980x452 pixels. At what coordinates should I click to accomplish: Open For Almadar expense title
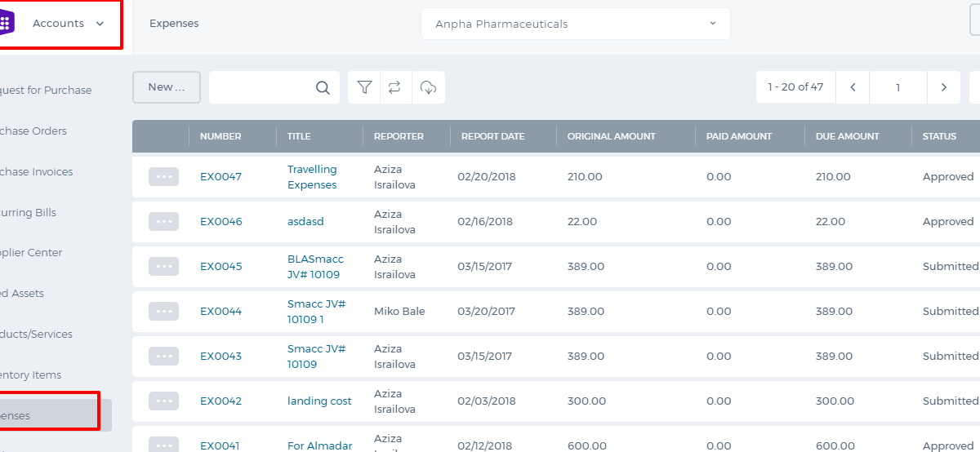[320, 445]
